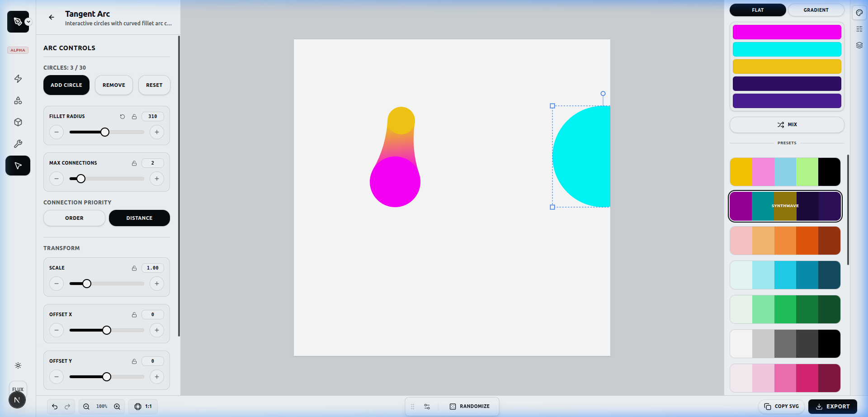Viewport: 868px width, 417px height.
Task: Open the layers icon on right edge
Action: (859, 45)
